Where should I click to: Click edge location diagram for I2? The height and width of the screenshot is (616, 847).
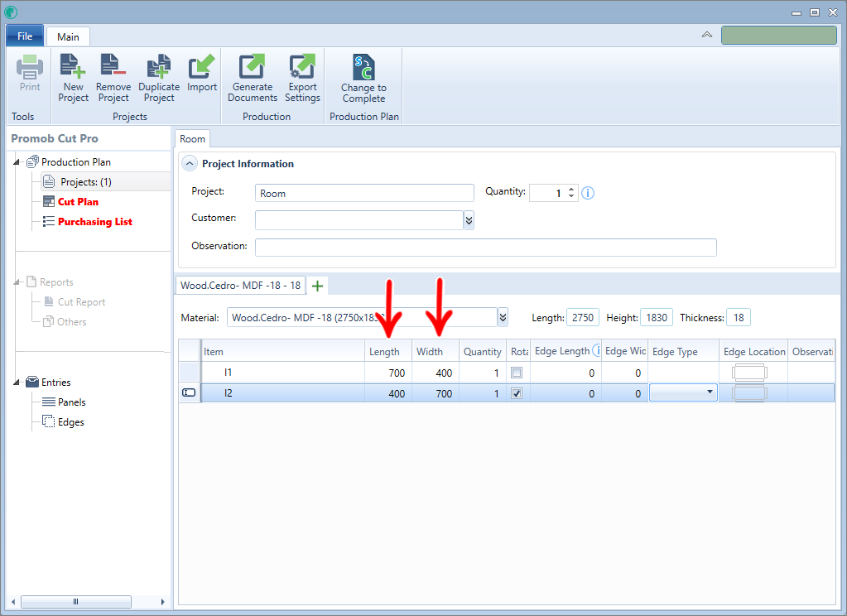(x=750, y=393)
